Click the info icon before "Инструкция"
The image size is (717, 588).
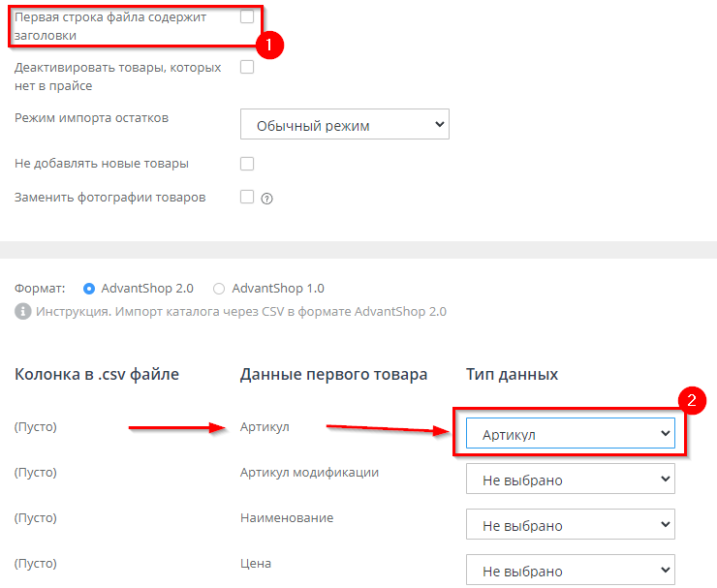point(22,312)
